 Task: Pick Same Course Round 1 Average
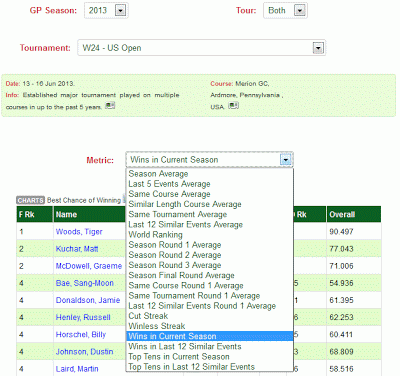210,286
